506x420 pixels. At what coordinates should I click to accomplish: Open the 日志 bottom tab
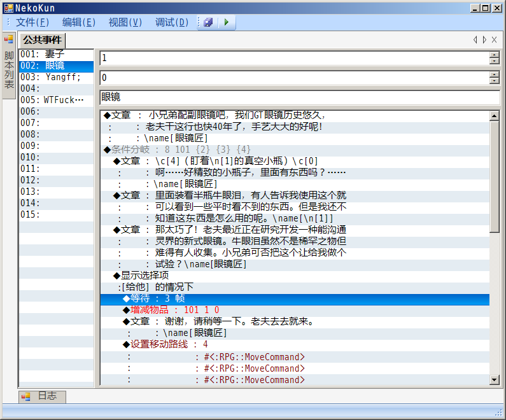tap(42, 396)
